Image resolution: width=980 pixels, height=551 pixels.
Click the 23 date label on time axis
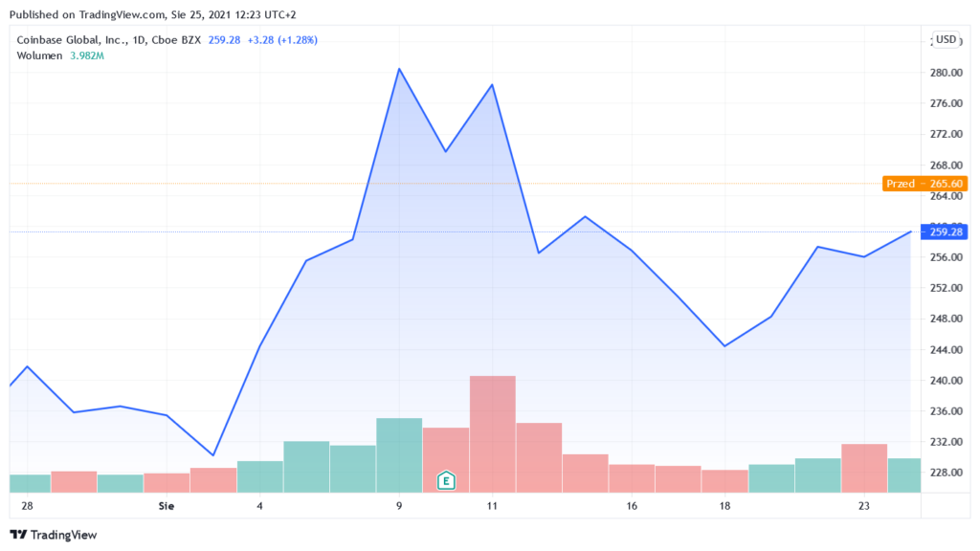click(864, 506)
